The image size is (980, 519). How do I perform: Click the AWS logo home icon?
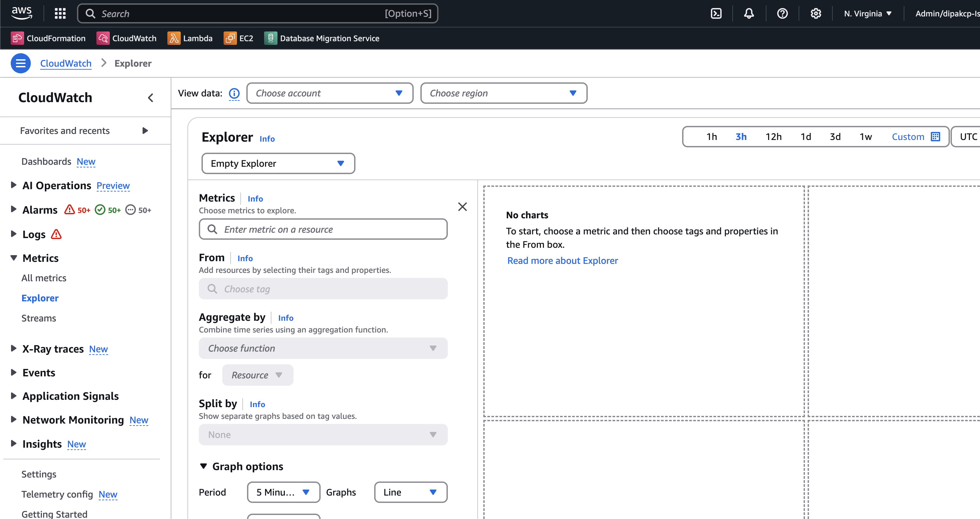pyautogui.click(x=22, y=13)
